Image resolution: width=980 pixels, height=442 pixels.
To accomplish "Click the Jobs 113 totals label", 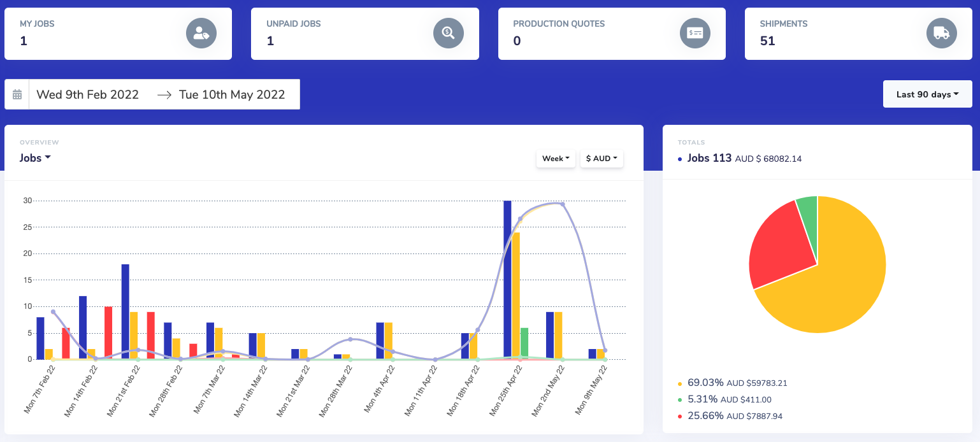I will (x=709, y=158).
